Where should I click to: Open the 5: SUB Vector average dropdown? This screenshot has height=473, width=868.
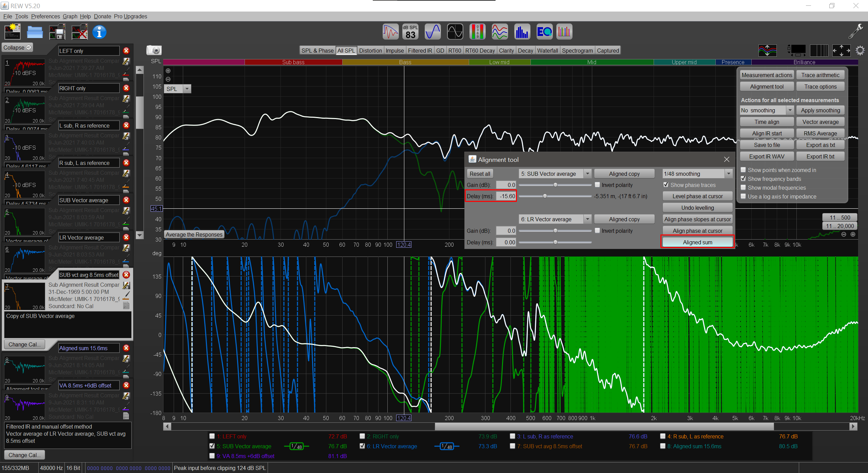point(587,173)
